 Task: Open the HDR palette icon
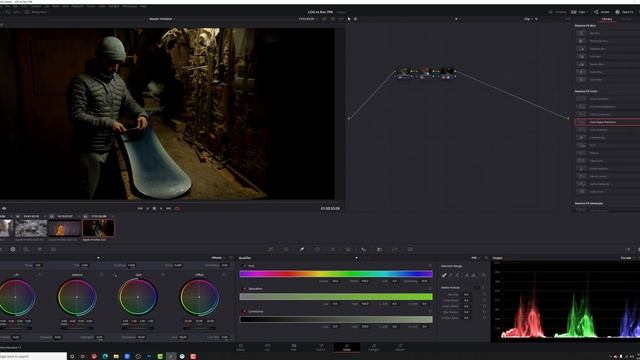click(26, 249)
